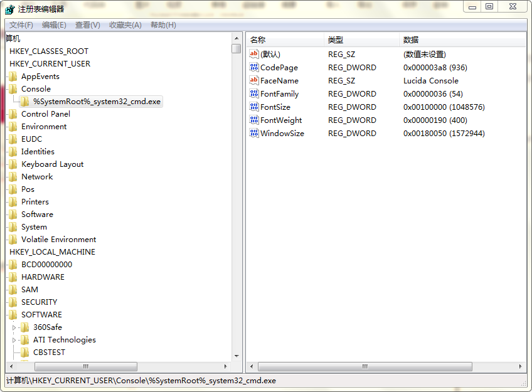The height and width of the screenshot is (392, 532).
Task: Select the 0x000003a8 (936) data value
Action: [x=435, y=68]
